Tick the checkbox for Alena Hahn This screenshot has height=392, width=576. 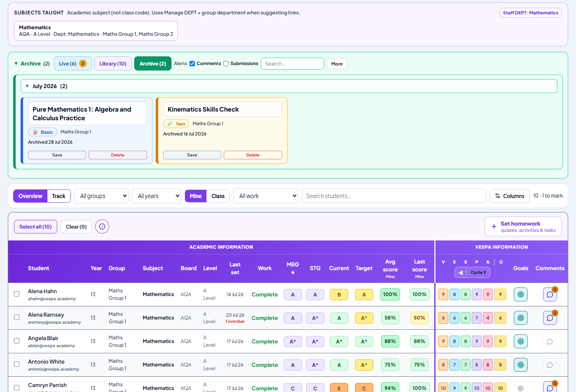point(17,294)
